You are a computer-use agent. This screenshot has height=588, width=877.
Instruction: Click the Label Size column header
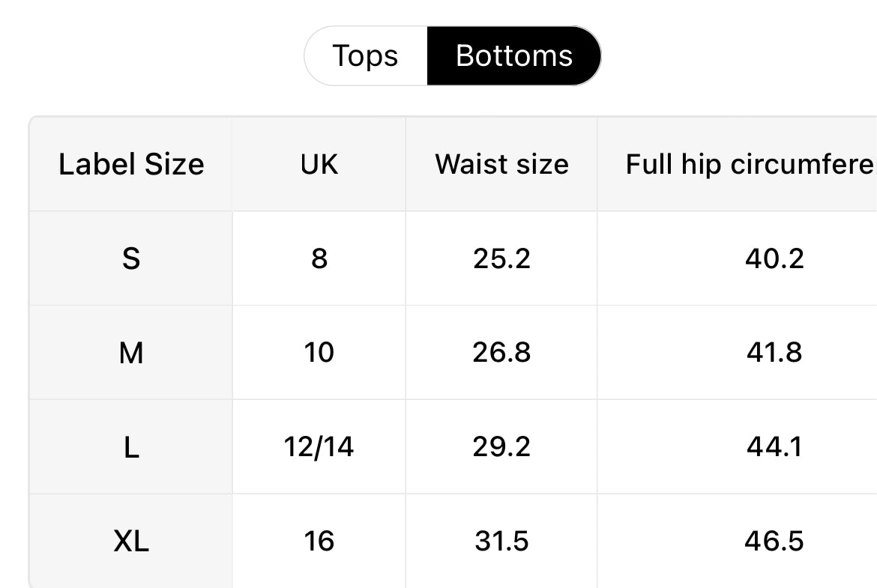tap(131, 164)
